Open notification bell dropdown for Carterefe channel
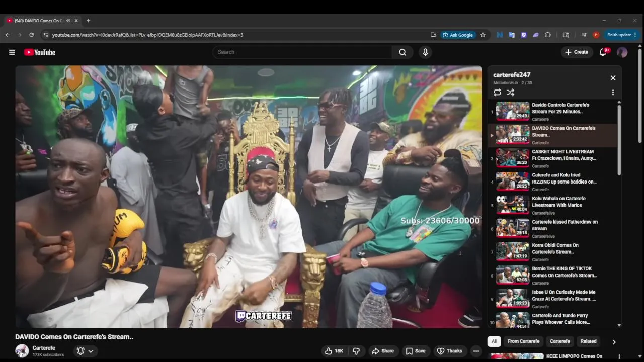Viewport: 644px width, 362px height. coord(85,351)
